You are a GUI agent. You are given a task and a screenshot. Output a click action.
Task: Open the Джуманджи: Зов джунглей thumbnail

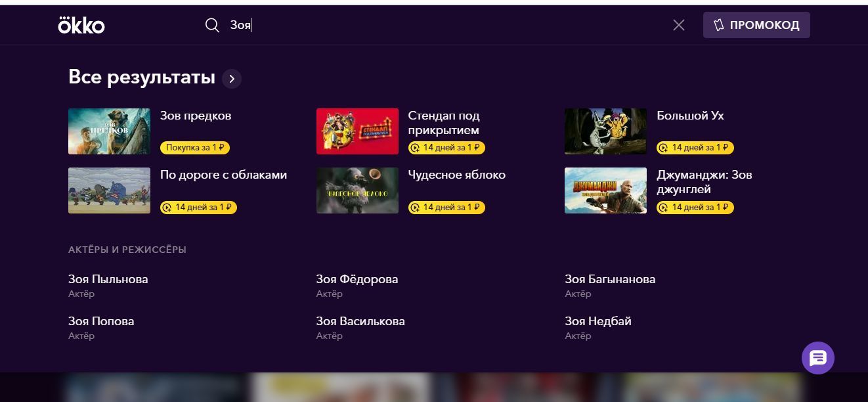[605, 190]
